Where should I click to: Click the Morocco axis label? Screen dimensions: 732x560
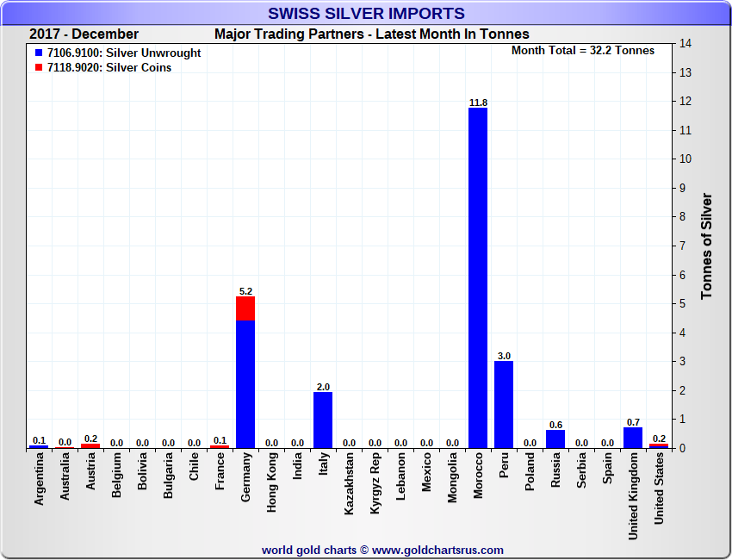click(x=478, y=476)
